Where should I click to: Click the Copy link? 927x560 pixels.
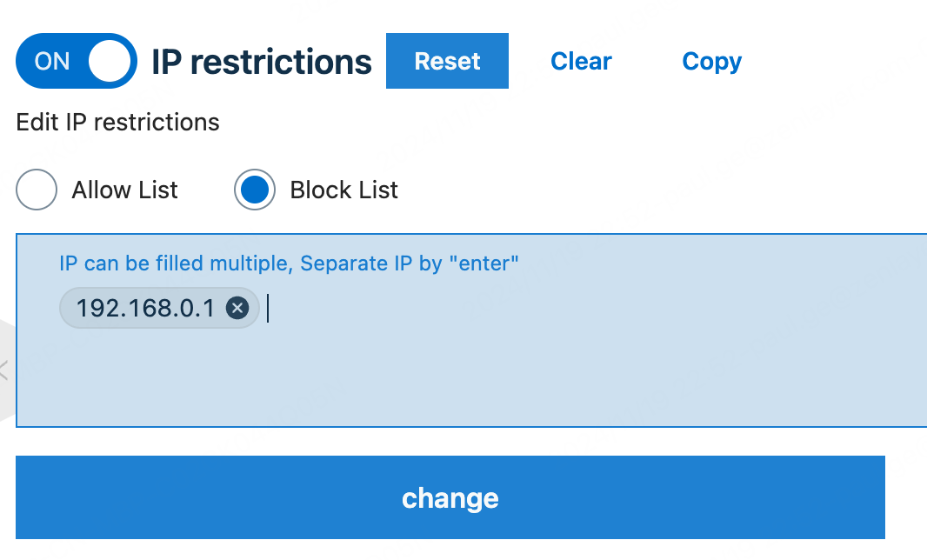(x=711, y=62)
